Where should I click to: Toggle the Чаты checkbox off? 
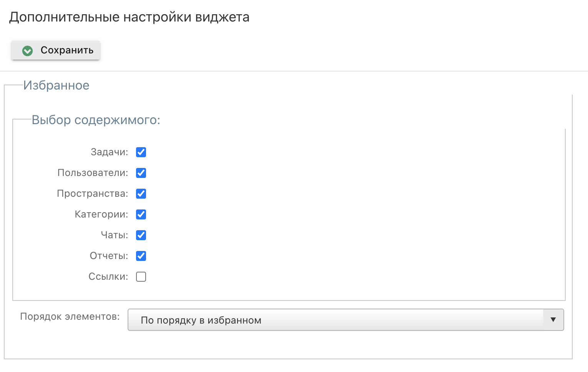[141, 235]
